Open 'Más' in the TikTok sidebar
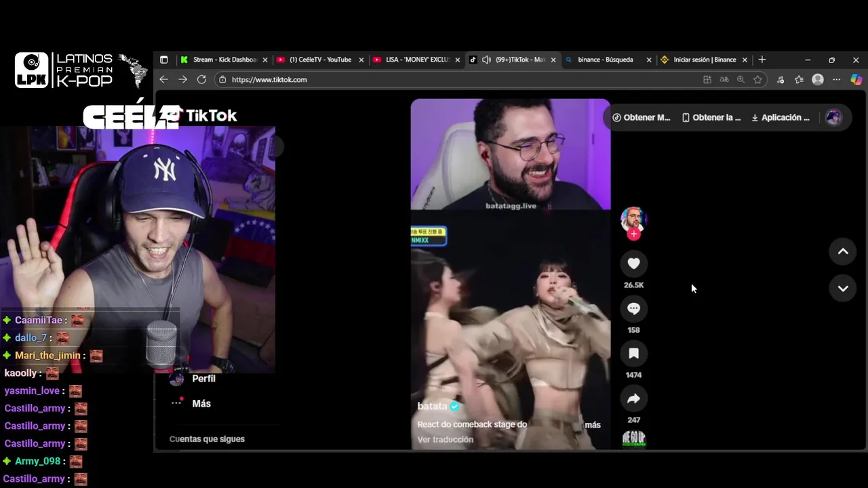This screenshot has width=868, height=488. (x=201, y=403)
